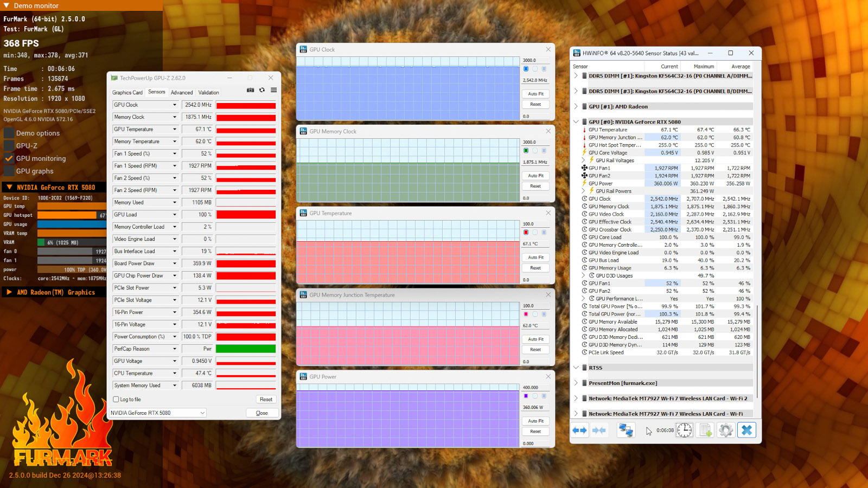Expand the AMD Radeon(TM) Graphics section
This screenshot has height=488, width=868.
click(x=9, y=292)
